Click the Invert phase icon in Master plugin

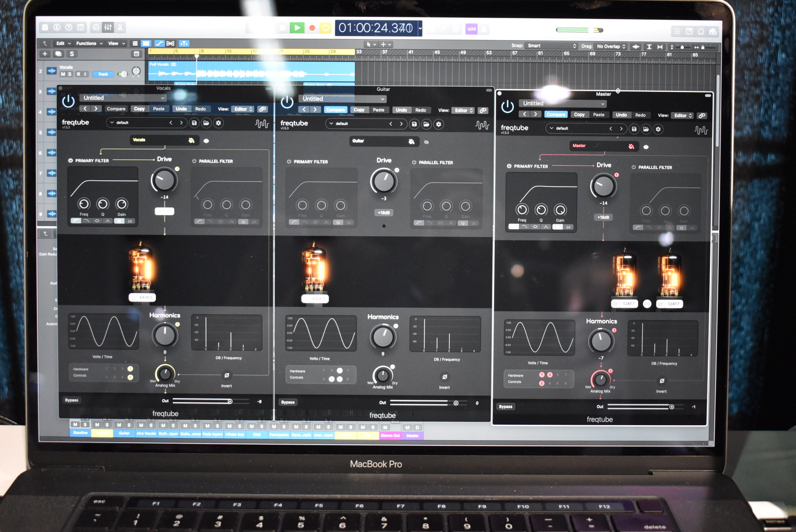click(662, 381)
